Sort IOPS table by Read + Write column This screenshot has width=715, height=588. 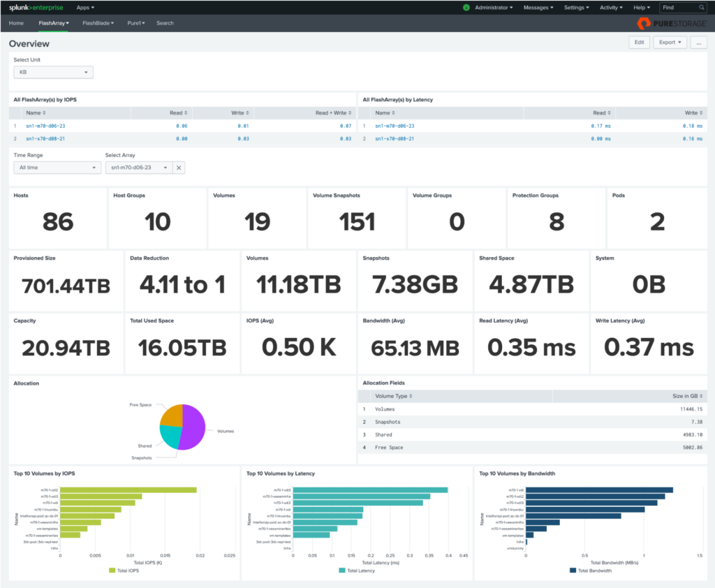(x=333, y=112)
